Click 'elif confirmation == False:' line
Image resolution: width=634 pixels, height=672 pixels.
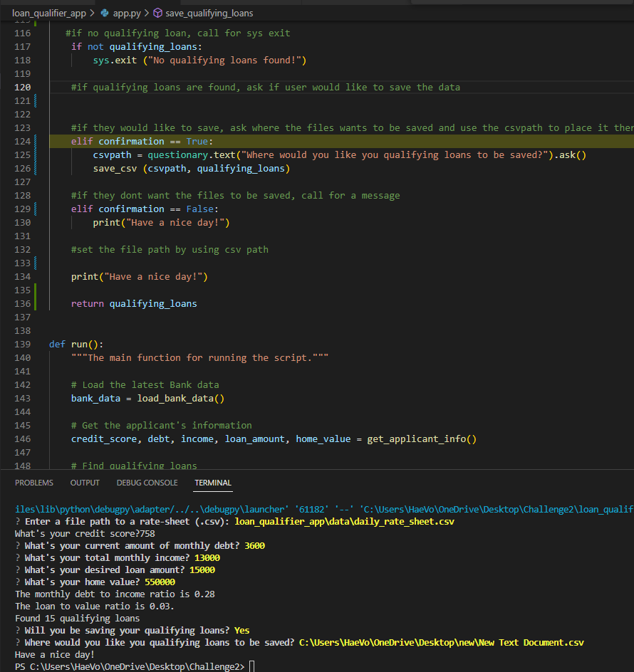(x=145, y=209)
